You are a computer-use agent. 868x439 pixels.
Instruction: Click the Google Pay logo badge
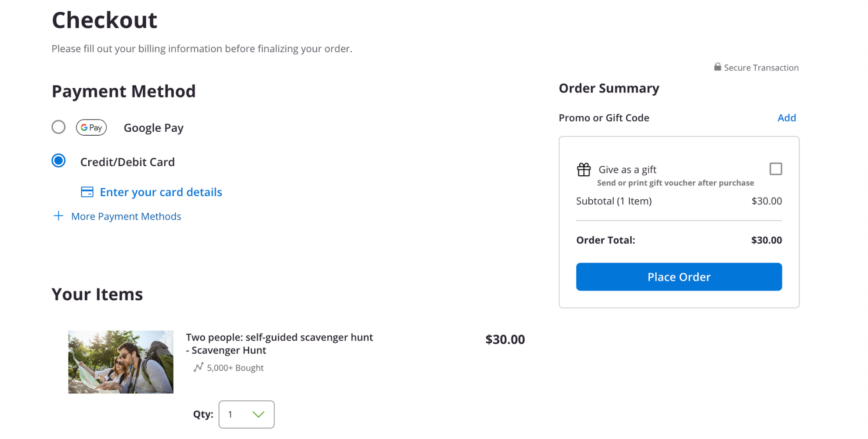pyautogui.click(x=91, y=127)
